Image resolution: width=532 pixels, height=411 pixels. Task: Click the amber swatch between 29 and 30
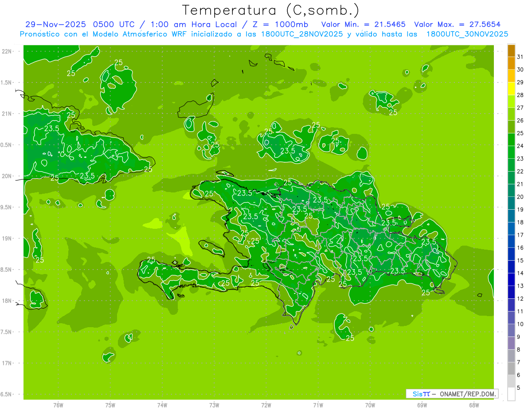511,76
